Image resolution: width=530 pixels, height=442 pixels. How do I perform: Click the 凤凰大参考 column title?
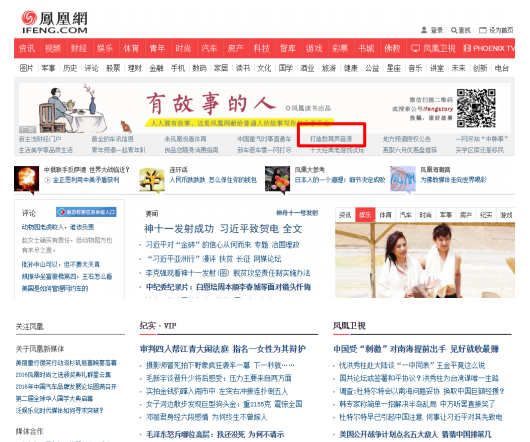pyautogui.click(x=310, y=170)
